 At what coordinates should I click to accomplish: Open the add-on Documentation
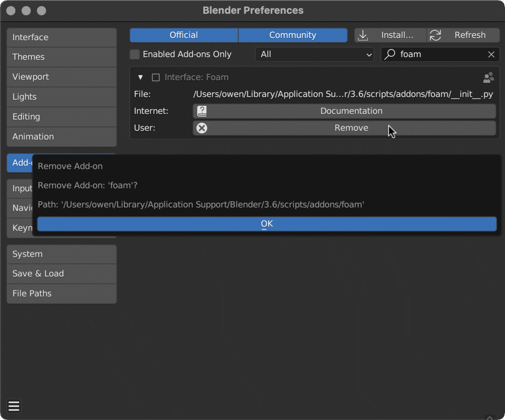[344, 111]
